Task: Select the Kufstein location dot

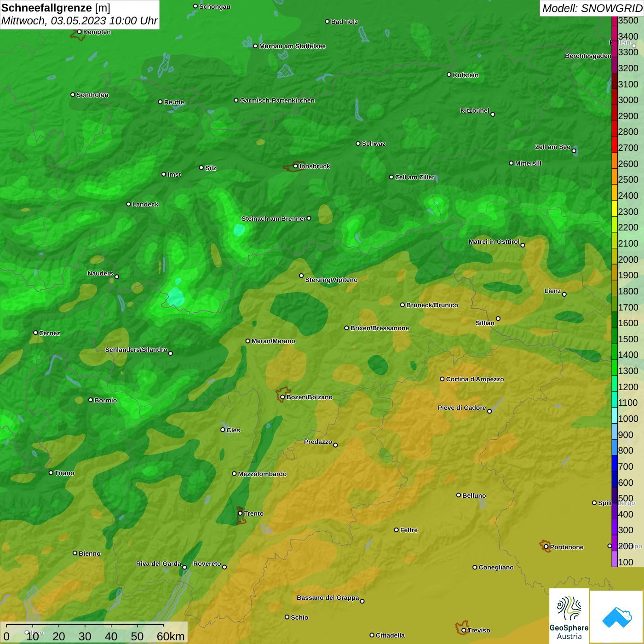Action: pos(449,75)
